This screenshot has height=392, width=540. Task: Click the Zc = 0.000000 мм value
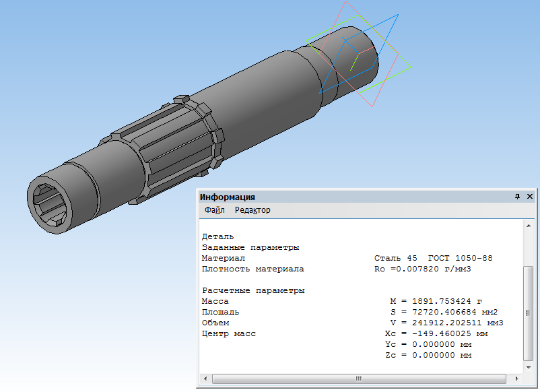[x=428, y=355]
